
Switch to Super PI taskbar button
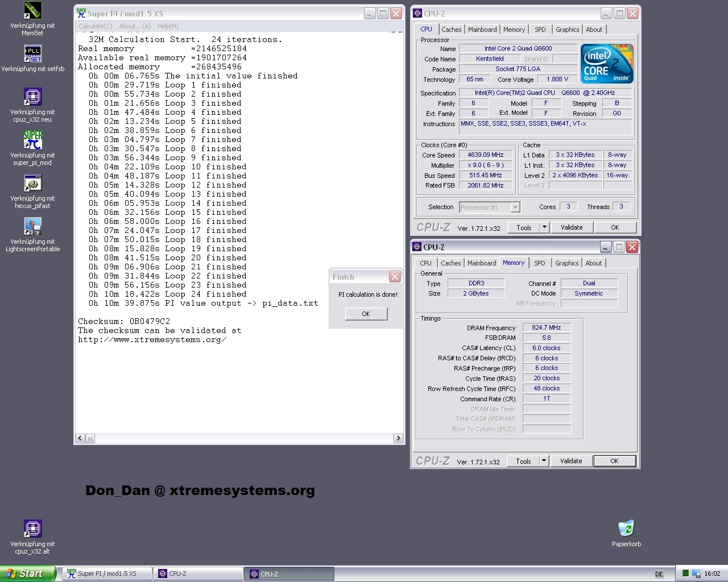(107, 573)
